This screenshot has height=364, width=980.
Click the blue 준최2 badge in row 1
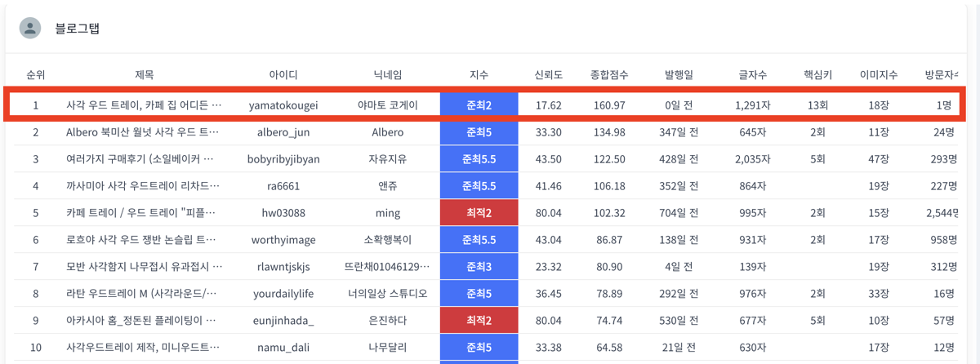coord(479,105)
